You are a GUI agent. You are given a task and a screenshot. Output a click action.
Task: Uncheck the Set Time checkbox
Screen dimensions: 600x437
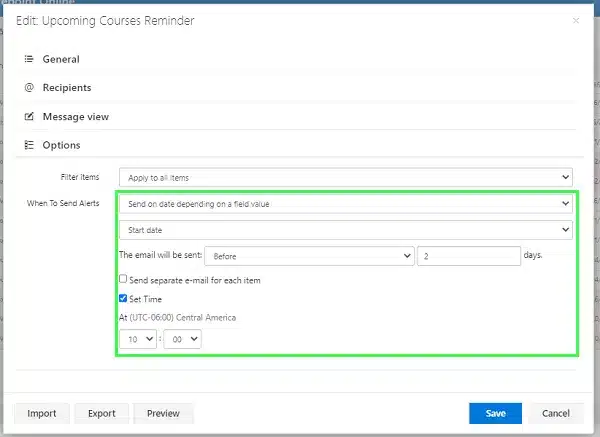tap(123, 298)
